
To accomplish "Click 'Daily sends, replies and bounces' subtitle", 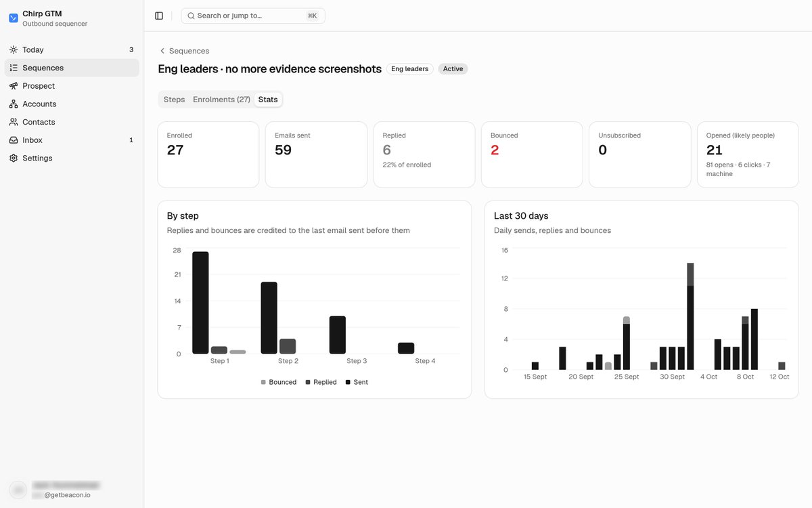I will pyautogui.click(x=552, y=231).
